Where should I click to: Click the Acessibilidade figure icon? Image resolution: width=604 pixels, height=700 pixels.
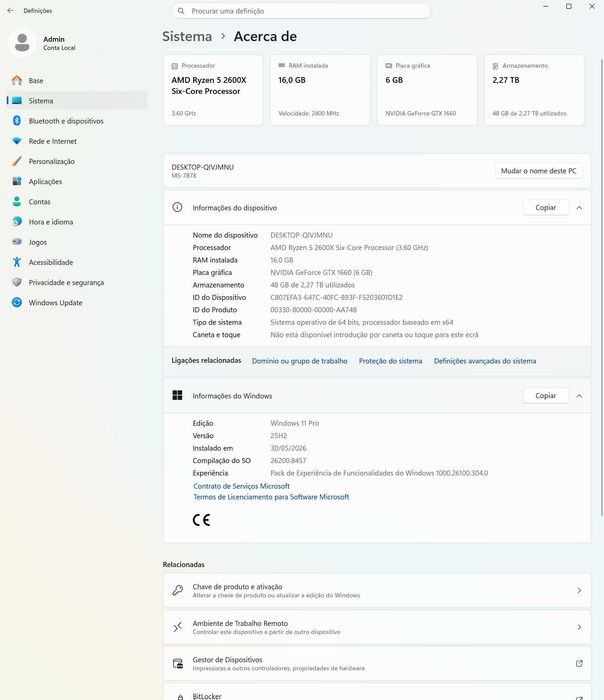pos(17,262)
